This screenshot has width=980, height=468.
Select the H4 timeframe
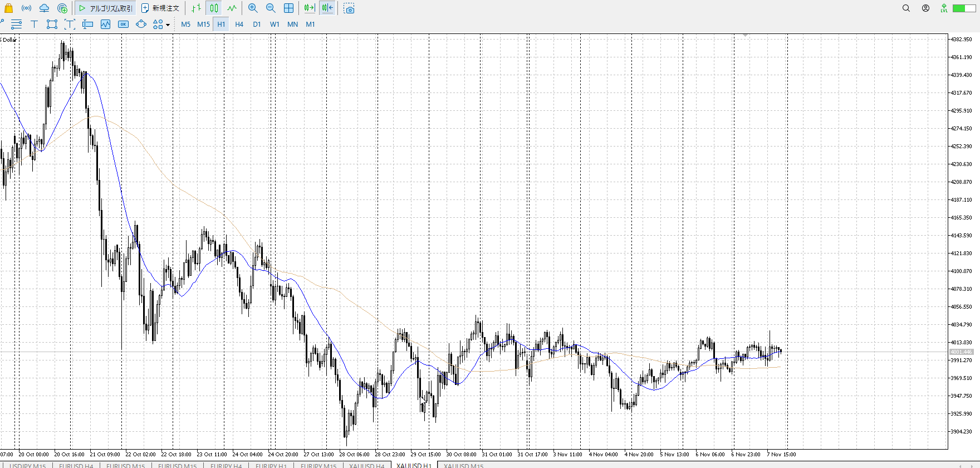pos(239,24)
